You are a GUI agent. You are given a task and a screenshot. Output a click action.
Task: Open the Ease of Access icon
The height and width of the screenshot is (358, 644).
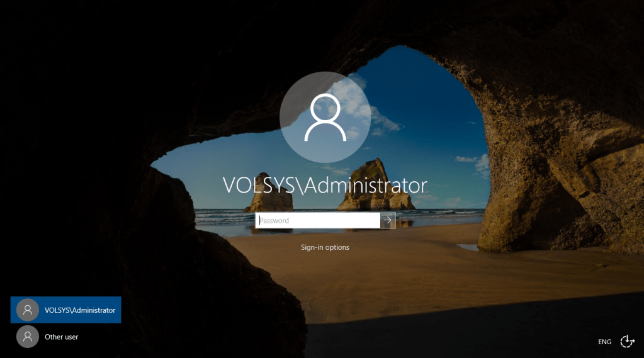(627, 341)
